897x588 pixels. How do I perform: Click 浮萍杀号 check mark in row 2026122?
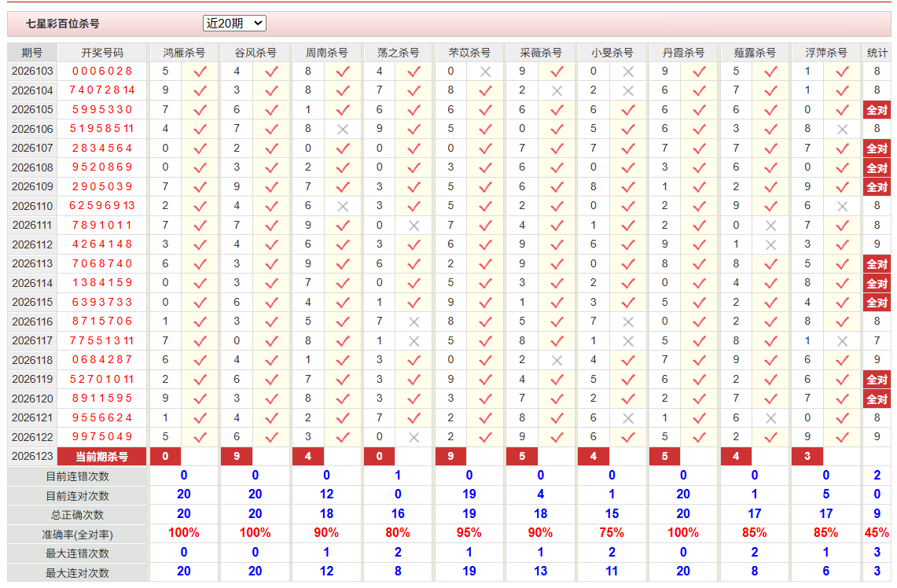click(842, 438)
